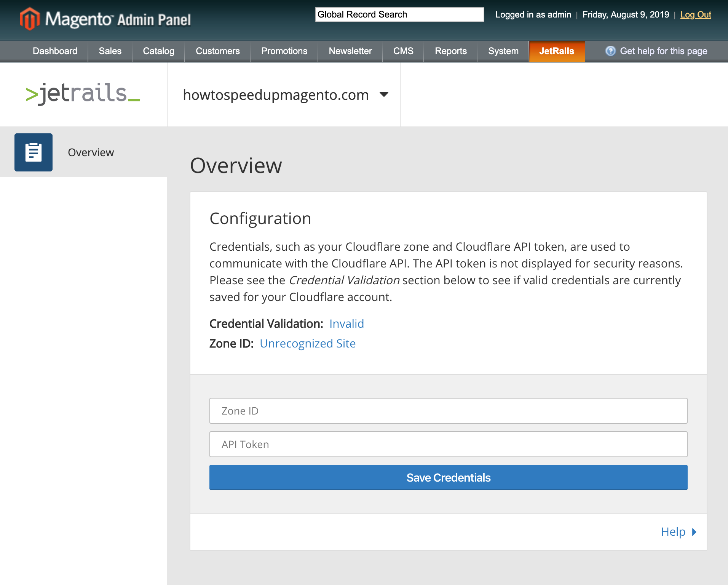Click Get help for this page
This screenshot has width=728, height=586.
click(663, 51)
